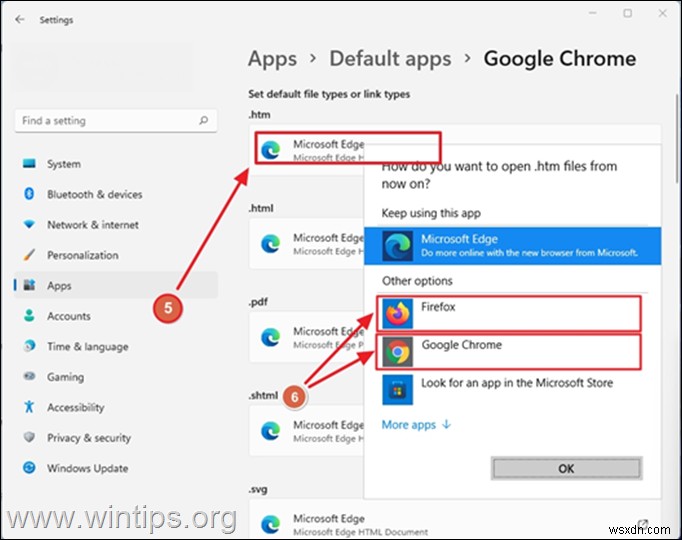Keep using Microsoft Edge option
Viewport: 682px width, 540px height.
point(512,246)
